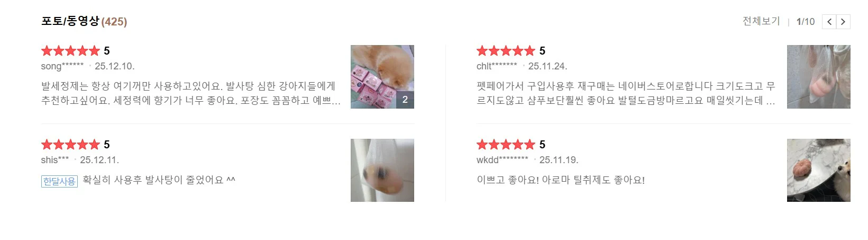Click the star rating on wkdd******** review

pyautogui.click(x=506, y=145)
